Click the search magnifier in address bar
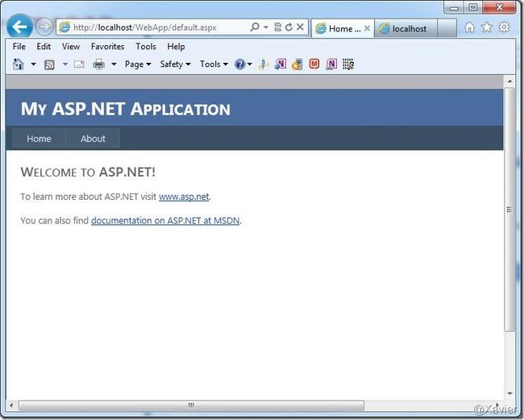 255,27
